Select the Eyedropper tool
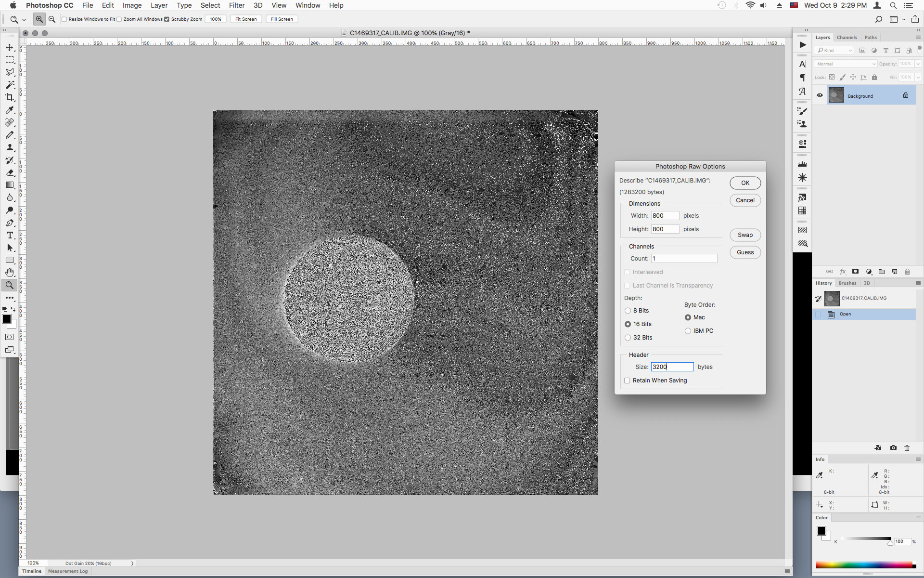This screenshot has width=924, height=578. [x=10, y=110]
